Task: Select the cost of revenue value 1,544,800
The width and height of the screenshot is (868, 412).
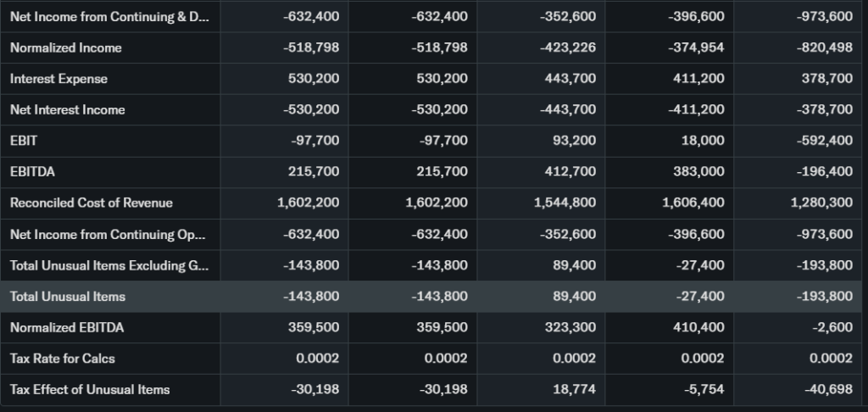Action: [x=565, y=203]
